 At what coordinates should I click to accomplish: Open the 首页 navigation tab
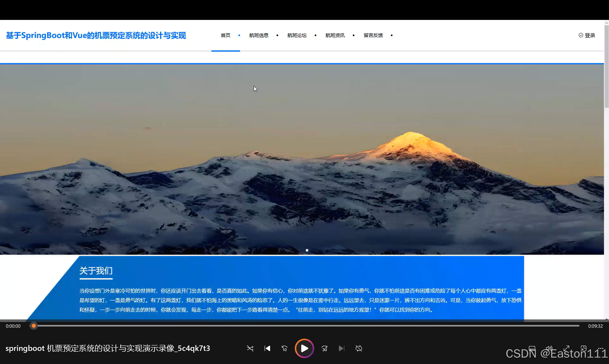pos(226,35)
